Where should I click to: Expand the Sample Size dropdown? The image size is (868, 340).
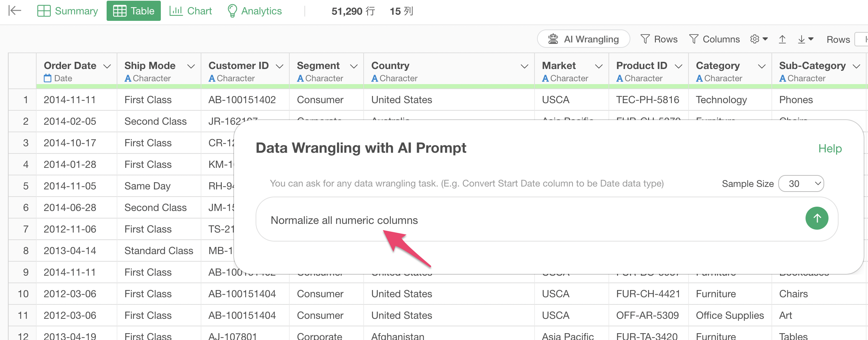coord(801,184)
